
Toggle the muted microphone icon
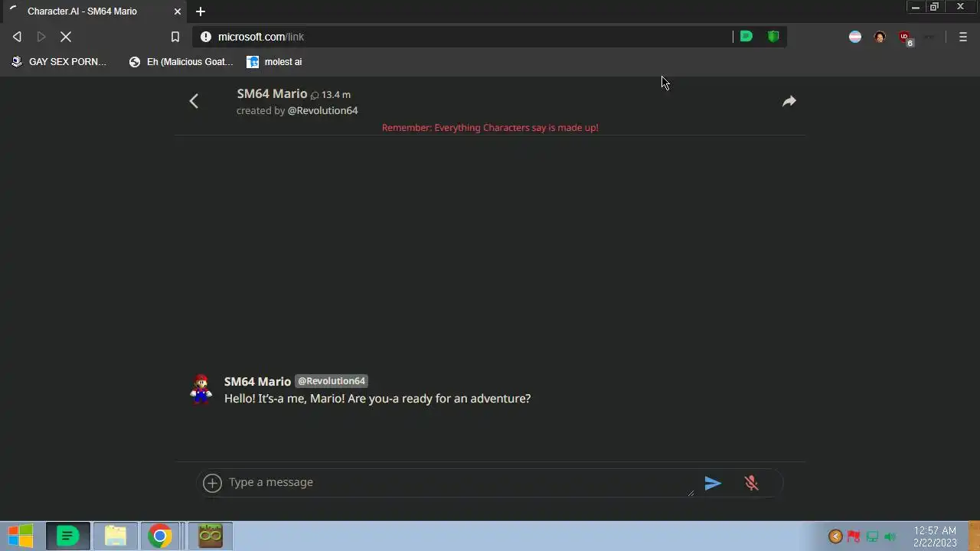pyautogui.click(x=751, y=483)
